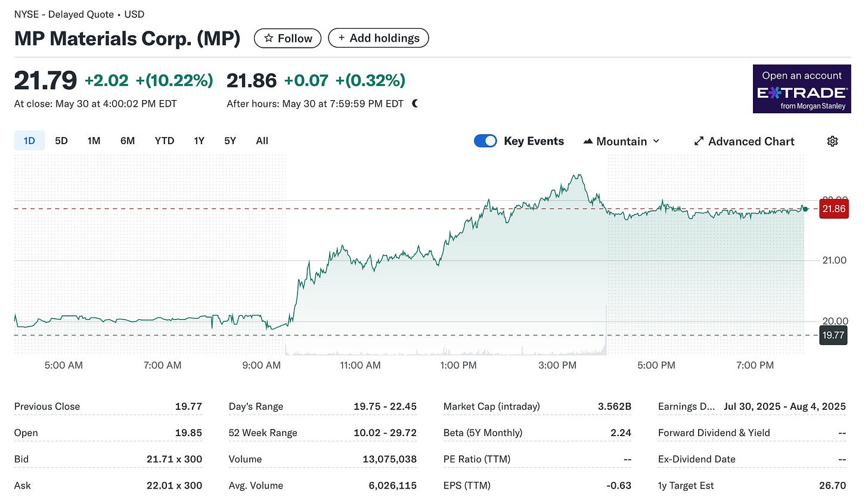Click the closing price 21.79
This screenshot has height=504, width=868.
[x=45, y=80]
